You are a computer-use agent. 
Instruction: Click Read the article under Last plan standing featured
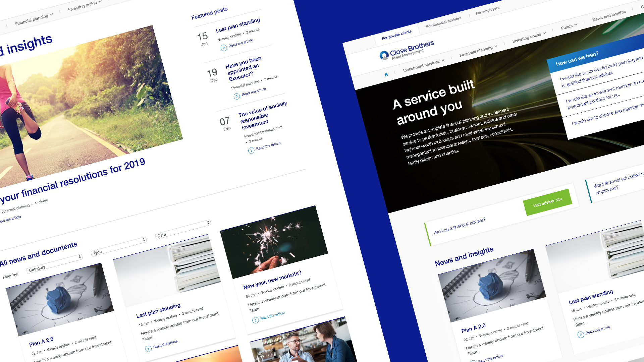coord(241,43)
